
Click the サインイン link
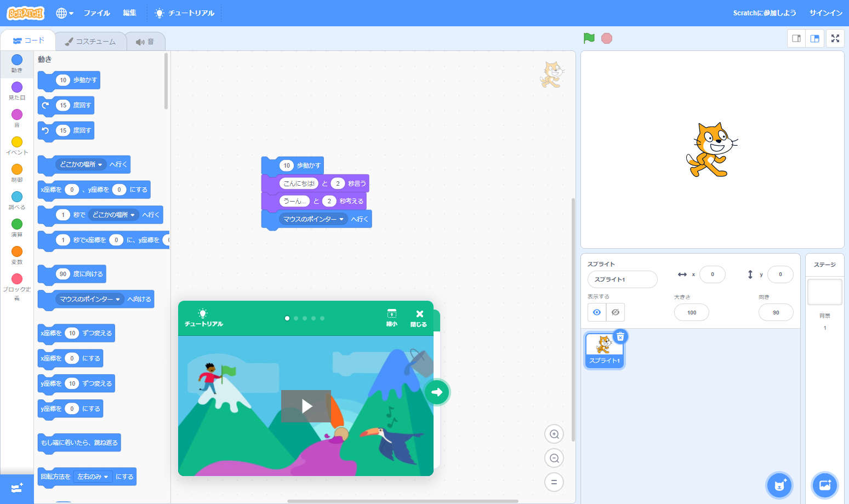tap(825, 13)
